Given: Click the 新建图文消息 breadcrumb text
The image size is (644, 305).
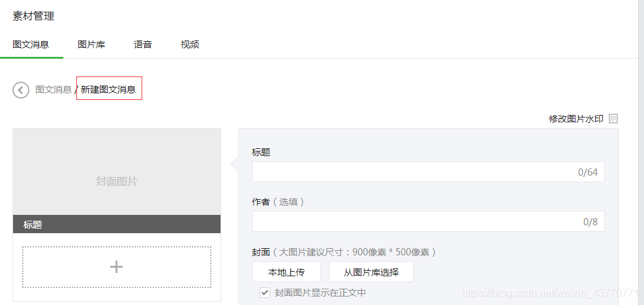Looking at the screenshot, I should [108, 89].
